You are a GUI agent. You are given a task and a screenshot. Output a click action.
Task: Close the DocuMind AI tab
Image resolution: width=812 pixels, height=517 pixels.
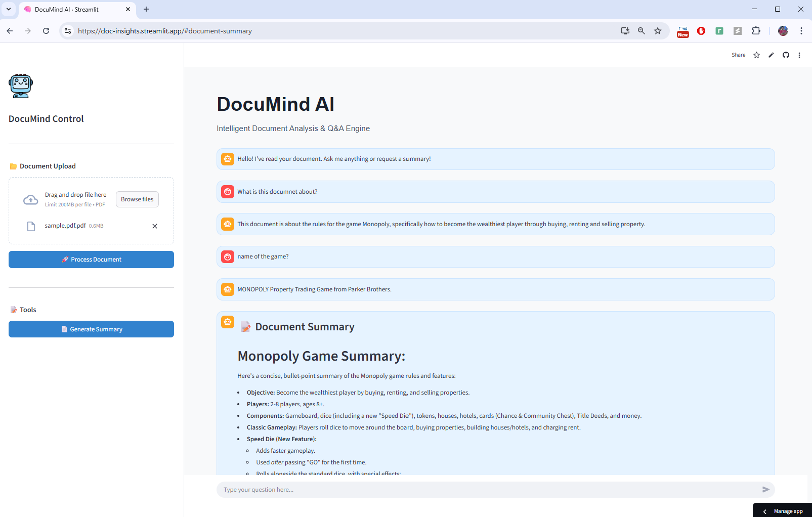[128, 9]
